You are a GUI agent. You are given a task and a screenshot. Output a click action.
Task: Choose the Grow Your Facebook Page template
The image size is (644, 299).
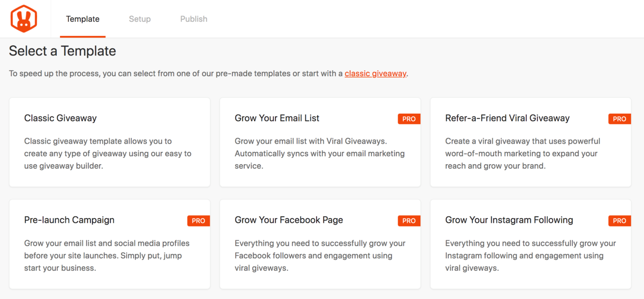320,244
